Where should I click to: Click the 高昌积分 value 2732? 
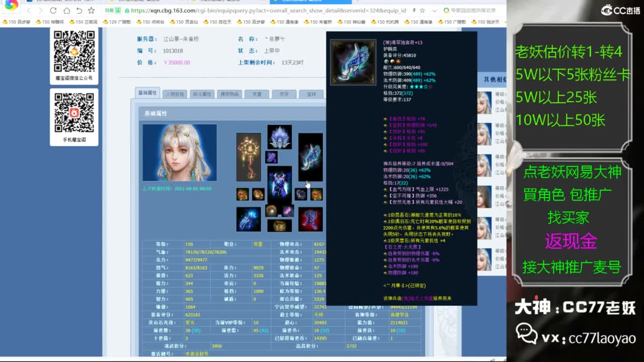click(351, 346)
